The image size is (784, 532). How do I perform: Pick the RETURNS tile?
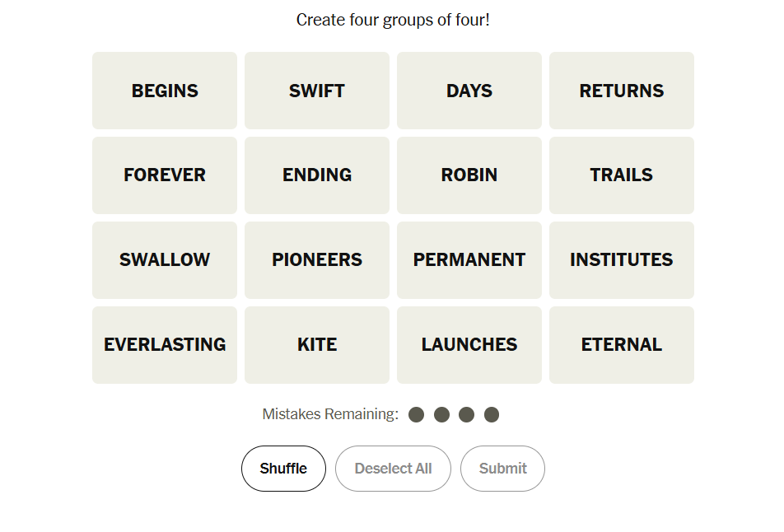[x=622, y=91]
